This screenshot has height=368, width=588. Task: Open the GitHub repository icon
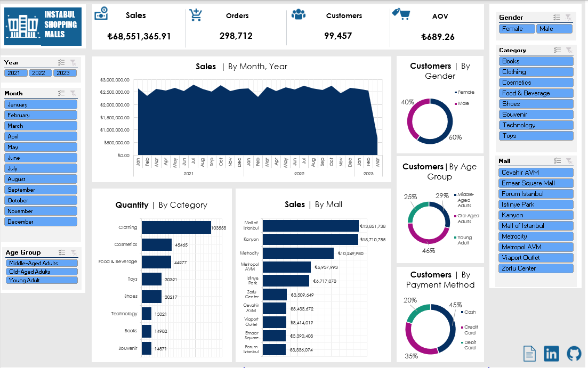574,354
